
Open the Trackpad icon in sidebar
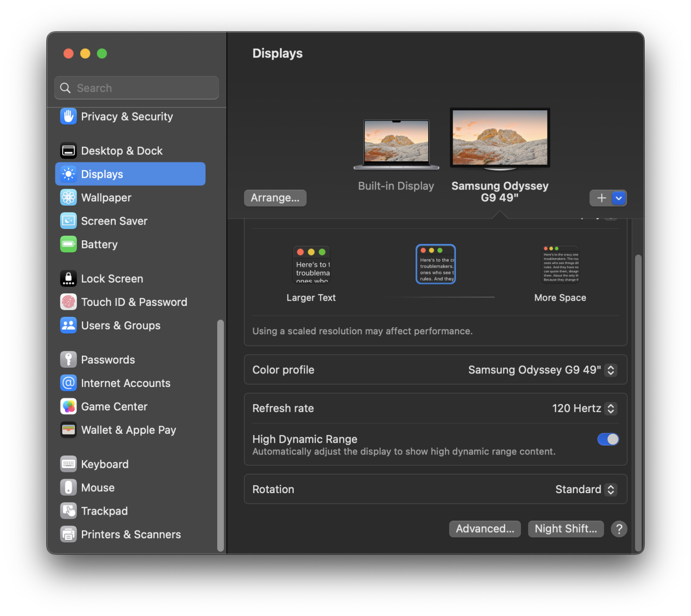point(68,511)
